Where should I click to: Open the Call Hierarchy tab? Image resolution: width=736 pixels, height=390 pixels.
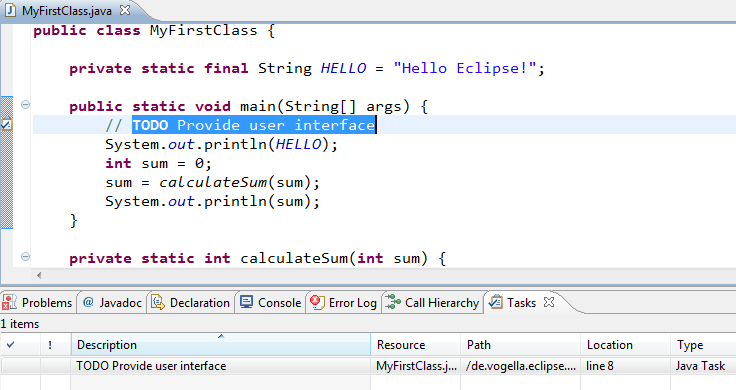432,303
